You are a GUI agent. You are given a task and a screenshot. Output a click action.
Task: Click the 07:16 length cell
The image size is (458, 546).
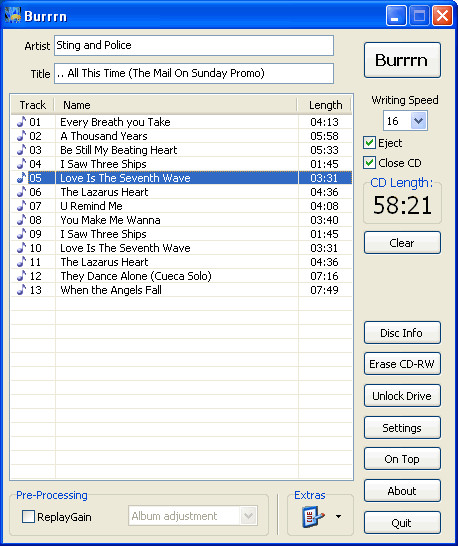324,276
